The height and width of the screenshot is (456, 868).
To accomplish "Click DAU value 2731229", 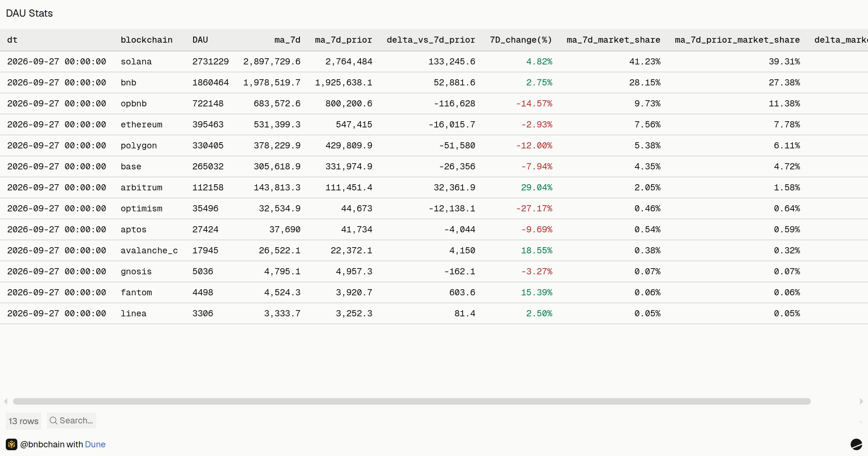I will 210,62.
